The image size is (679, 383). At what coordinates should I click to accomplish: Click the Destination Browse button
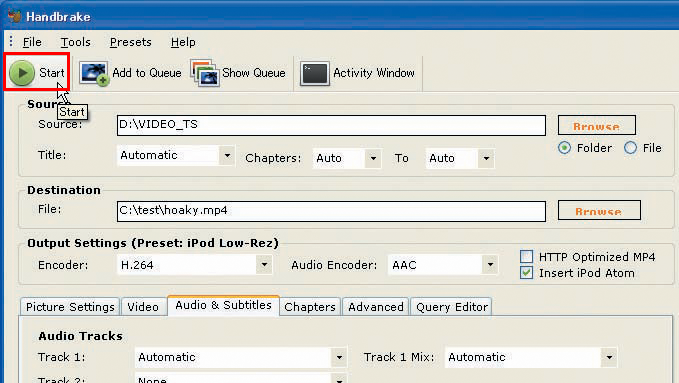[599, 210]
